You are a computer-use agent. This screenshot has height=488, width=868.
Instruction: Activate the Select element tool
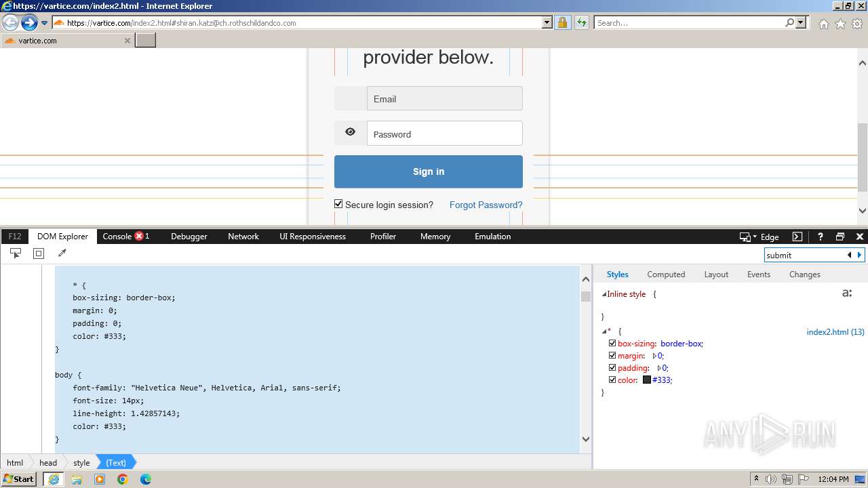click(16, 253)
